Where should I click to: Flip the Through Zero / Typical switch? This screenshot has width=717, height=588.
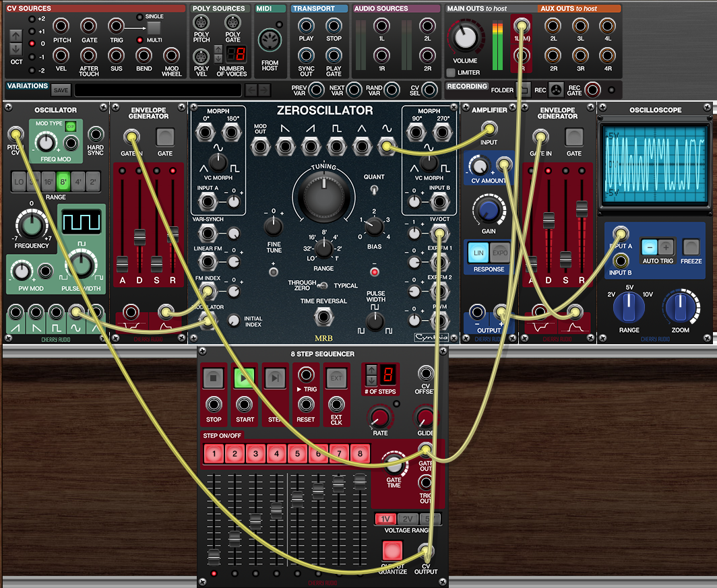click(323, 286)
